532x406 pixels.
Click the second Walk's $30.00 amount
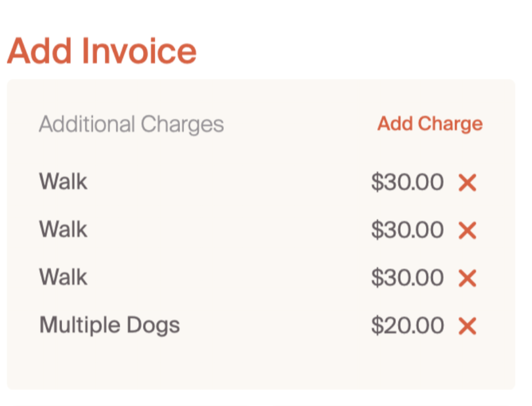pyautogui.click(x=407, y=231)
